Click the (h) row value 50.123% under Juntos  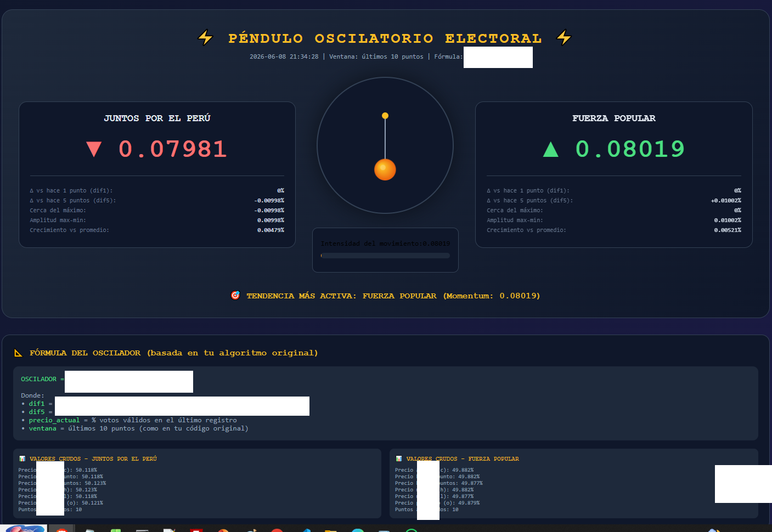coord(86,490)
